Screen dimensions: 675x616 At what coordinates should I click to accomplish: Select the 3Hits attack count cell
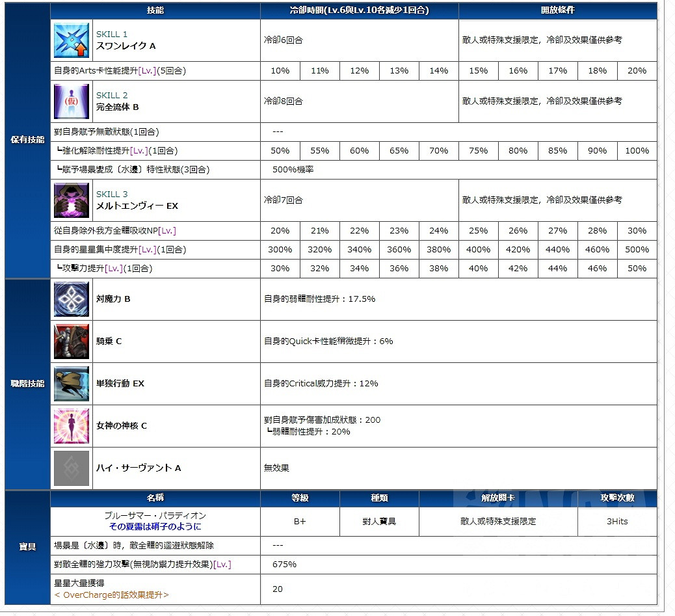[616, 521]
